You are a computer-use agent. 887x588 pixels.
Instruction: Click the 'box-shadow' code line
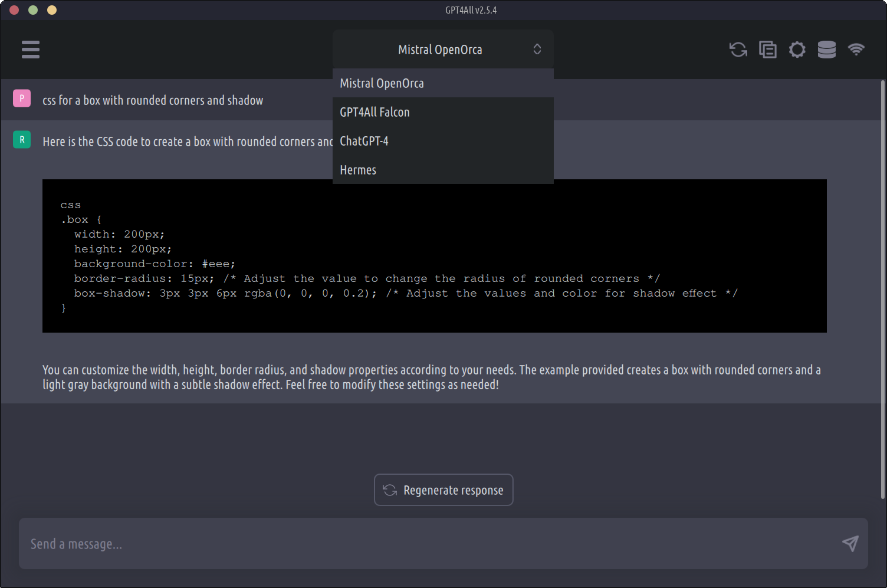(406, 293)
